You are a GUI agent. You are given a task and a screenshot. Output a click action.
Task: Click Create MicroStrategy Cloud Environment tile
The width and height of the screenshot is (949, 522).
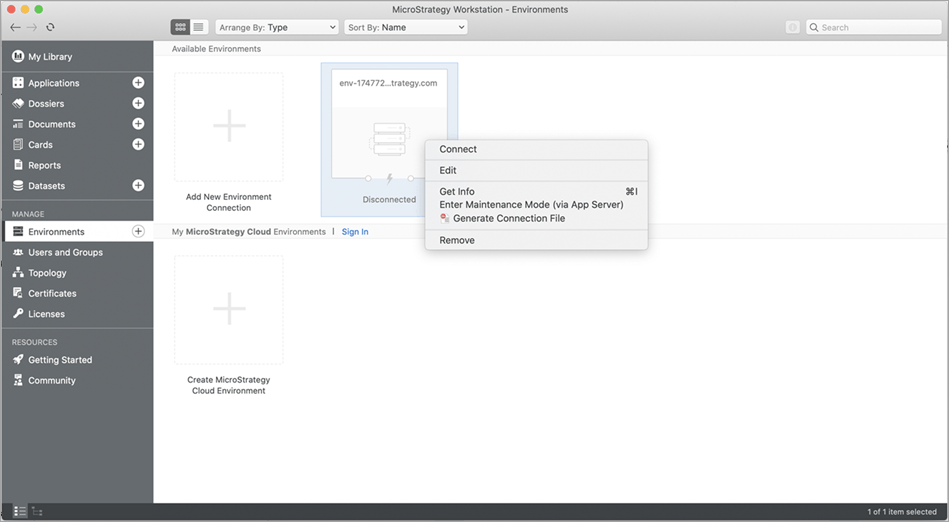[229, 310]
